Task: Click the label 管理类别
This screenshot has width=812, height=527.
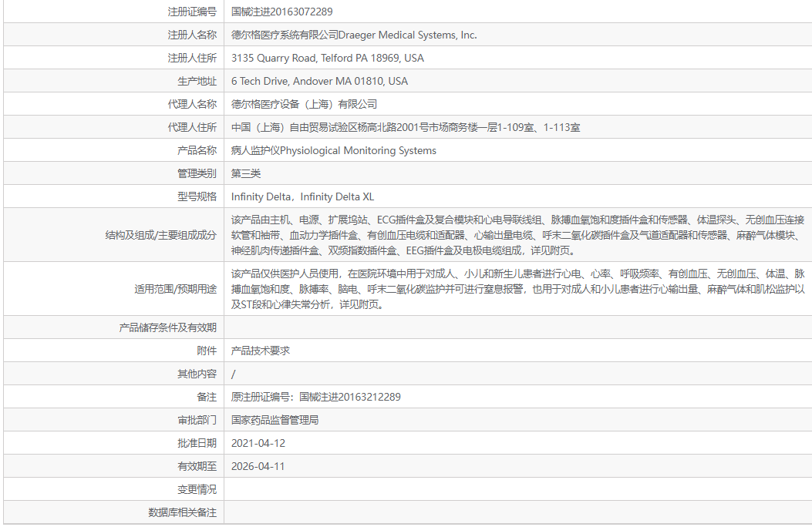Action: (x=197, y=173)
